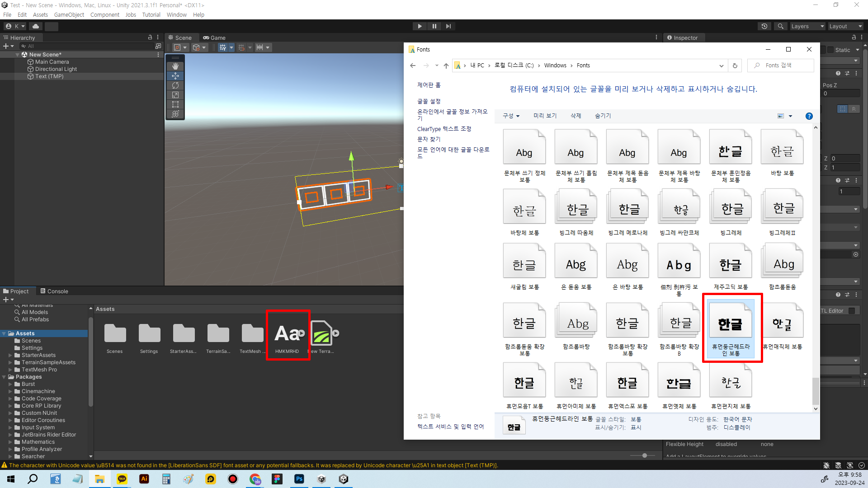Open 문자 찾기 link
The image size is (868, 488).
[429, 139]
